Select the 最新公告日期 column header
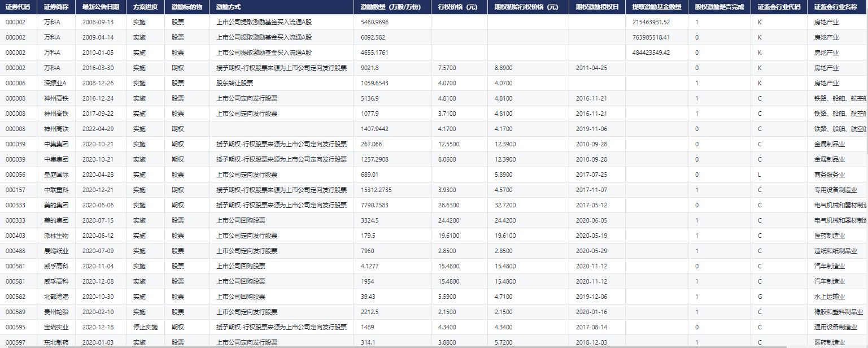Image resolution: width=868 pixels, height=348 pixels. point(101,7)
